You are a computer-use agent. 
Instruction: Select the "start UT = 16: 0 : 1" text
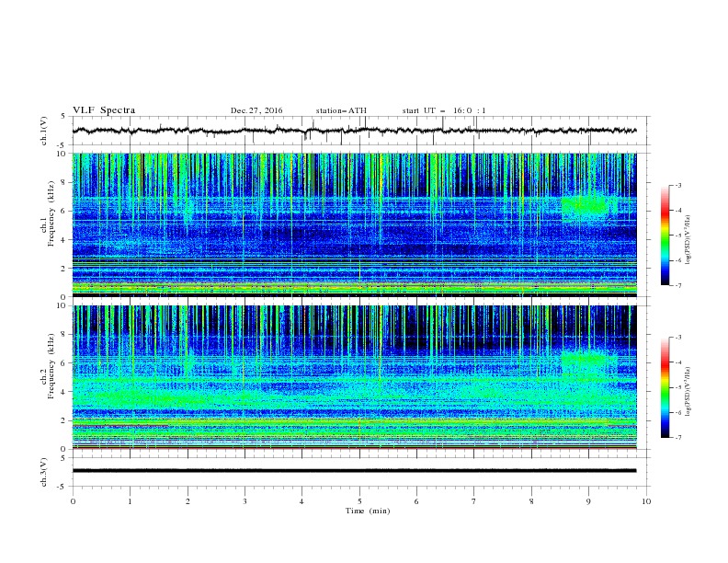coord(444,110)
